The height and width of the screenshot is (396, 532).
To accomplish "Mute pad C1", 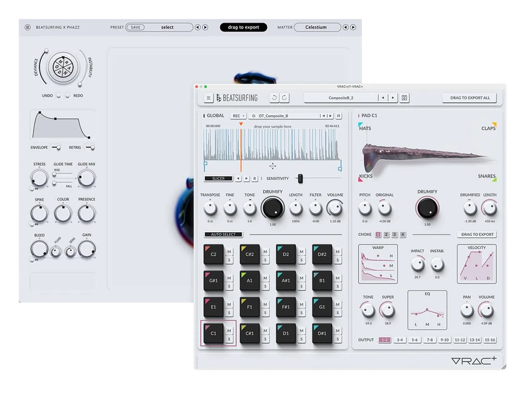I will [x=229, y=330].
